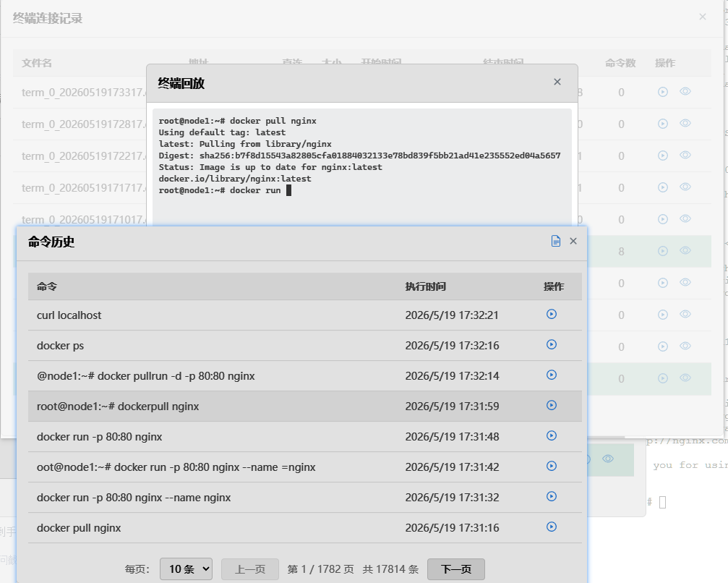728x583 pixels.
Task: Select the highlighted 'dockerpull nginx' row
Action: [304, 407]
